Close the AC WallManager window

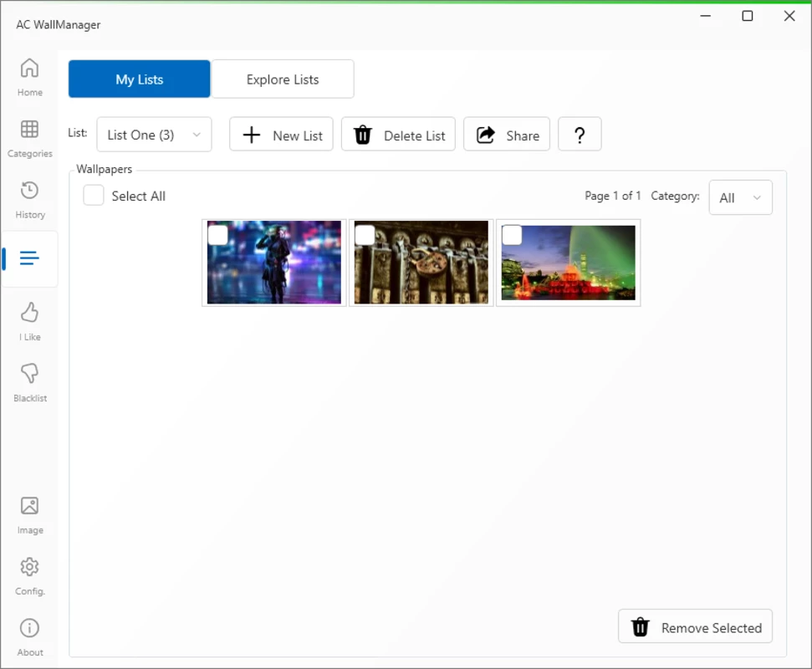tap(789, 16)
